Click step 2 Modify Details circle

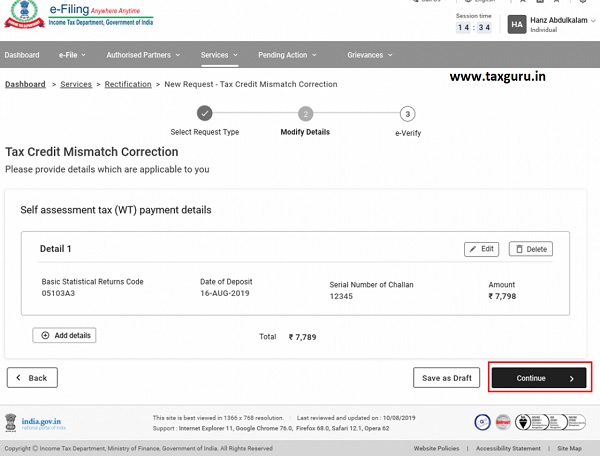click(305, 114)
